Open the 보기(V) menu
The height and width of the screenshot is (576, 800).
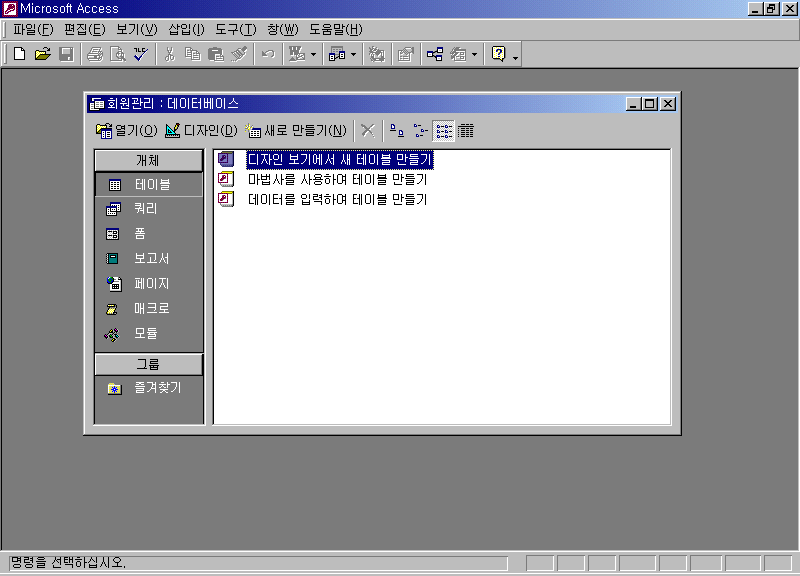(x=137, y=30)
